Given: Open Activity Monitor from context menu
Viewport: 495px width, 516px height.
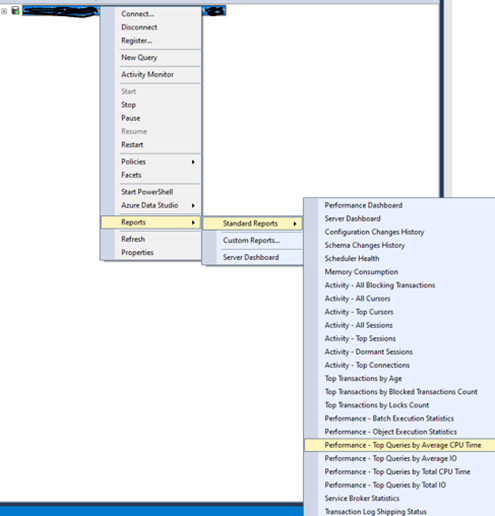Looking at the screenshot, I should coord(147,74).
